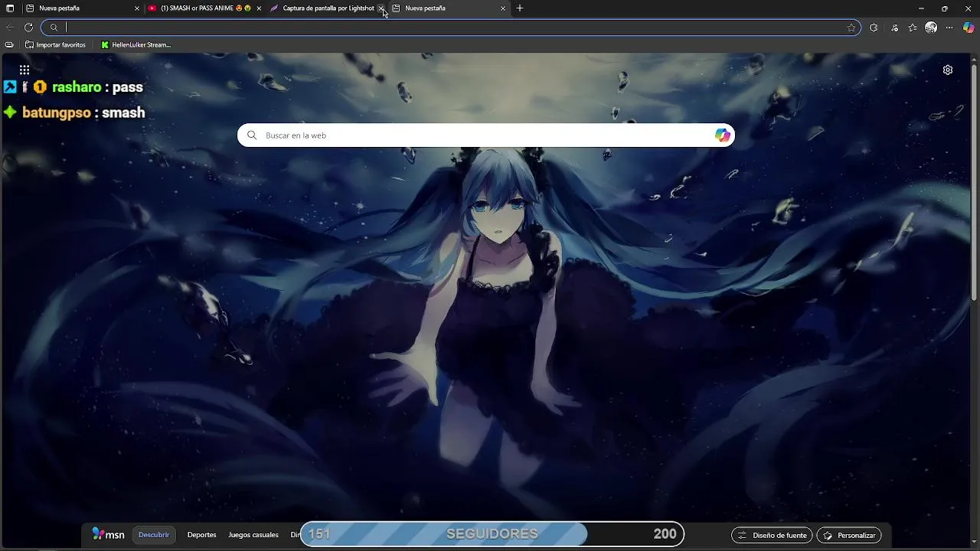Open the media control icon in toolbar
The width and height of the screenshot is (980, 551).
coord(894,28)
